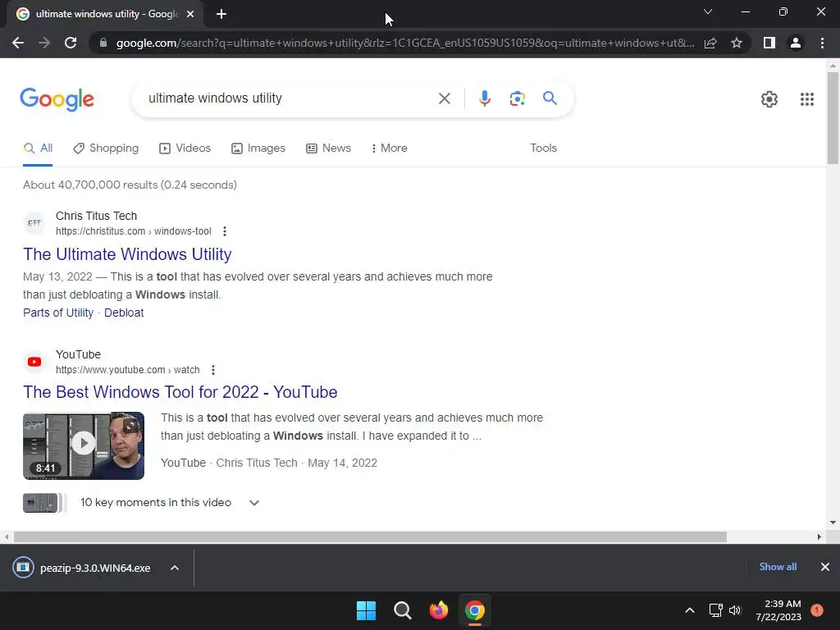Screen dimensions: 840x630
Task: Click the christitus.com windows-tool URL
Action: tap(134, 231)
